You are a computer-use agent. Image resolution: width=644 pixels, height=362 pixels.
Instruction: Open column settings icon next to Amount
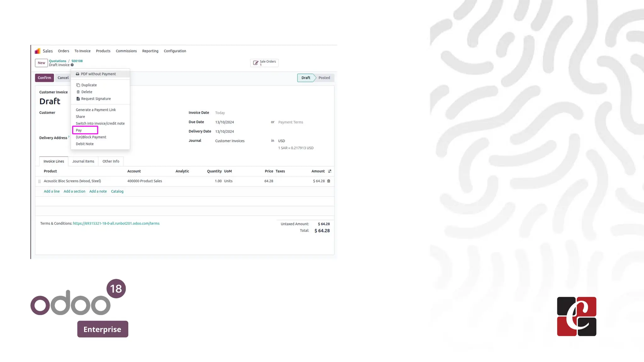click(330, 171)
